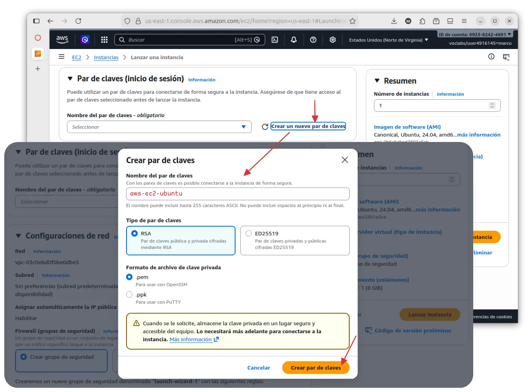Click the key pair name text field

(x=237, y=193)
